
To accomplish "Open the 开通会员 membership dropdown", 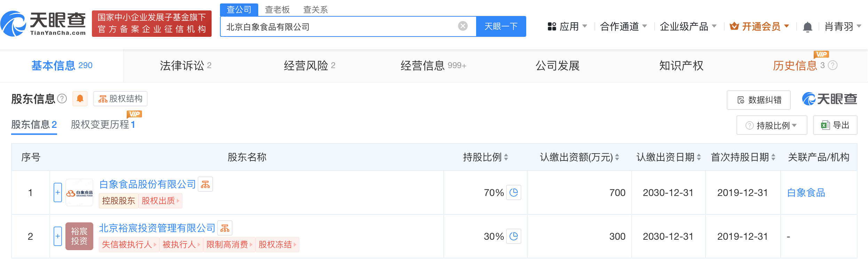I will (759, 26).
